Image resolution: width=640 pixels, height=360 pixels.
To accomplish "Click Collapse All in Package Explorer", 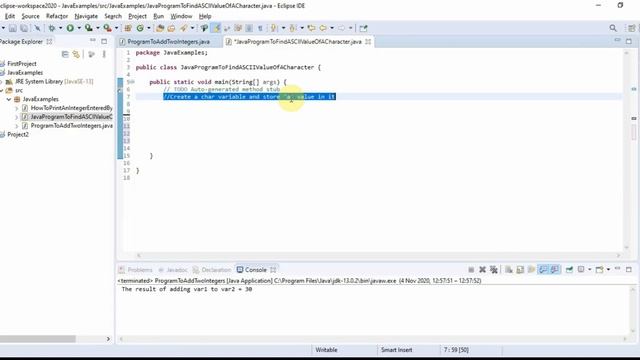I will click(65, 54).
